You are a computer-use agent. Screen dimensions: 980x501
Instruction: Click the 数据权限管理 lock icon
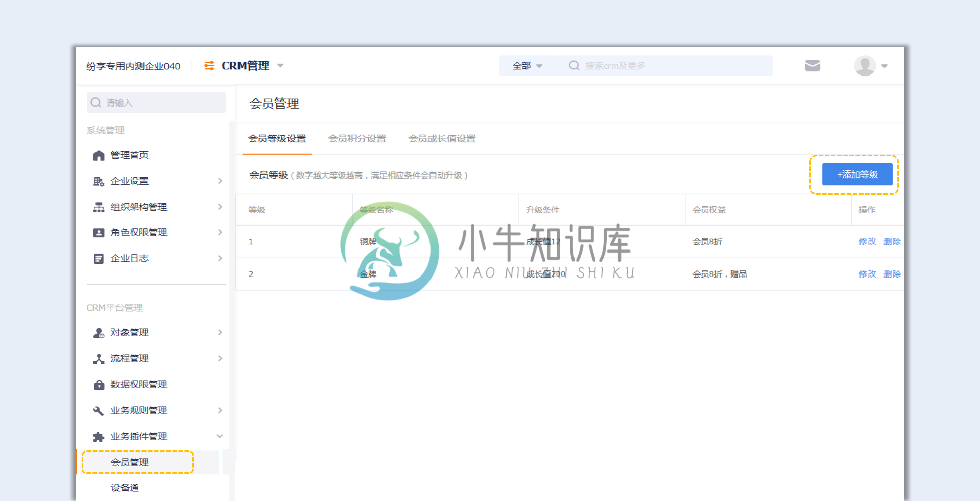pyautogui.click(x=99, y=385)
